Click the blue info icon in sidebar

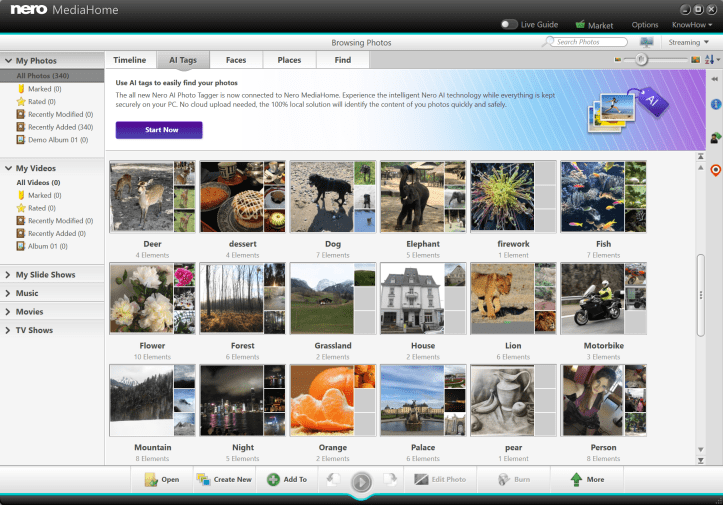[x=715, y=104]
